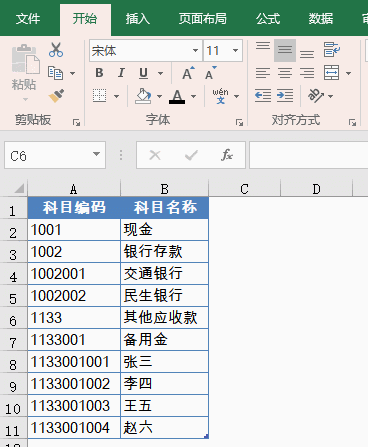Open Name Box dropdown arrow
Image resolution: width=368 pixels, height=447 pixels.
coord(96,154)
